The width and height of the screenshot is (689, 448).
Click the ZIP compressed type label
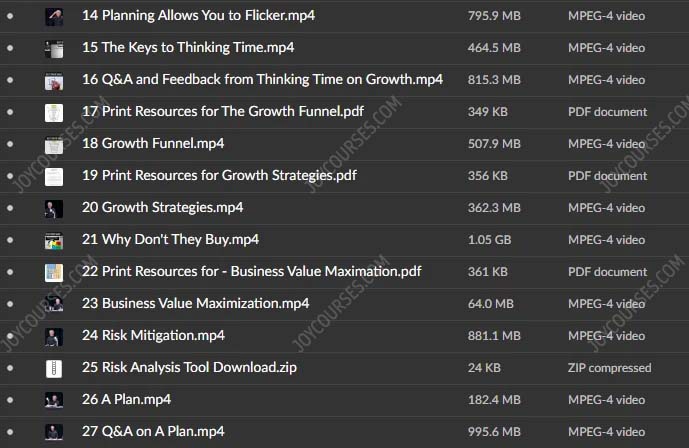pos(609,368)
